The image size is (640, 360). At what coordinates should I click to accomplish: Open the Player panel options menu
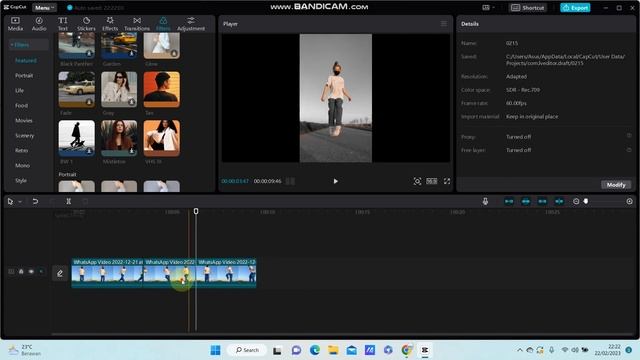click(444, 24)
